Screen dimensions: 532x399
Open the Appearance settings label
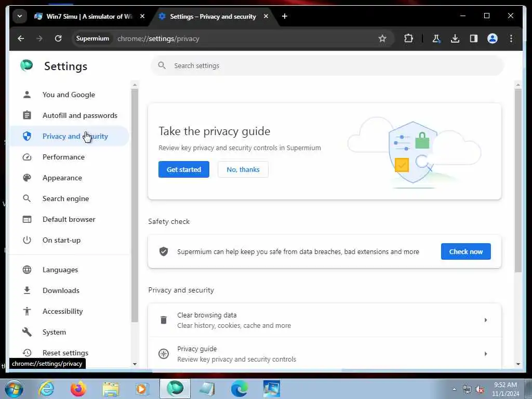click(x=62, y=178)
